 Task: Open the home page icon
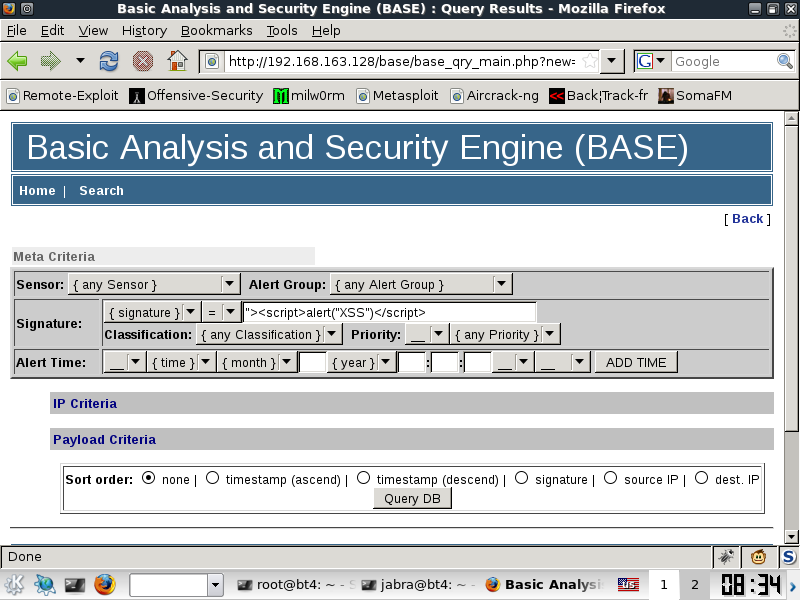[178, 61]
